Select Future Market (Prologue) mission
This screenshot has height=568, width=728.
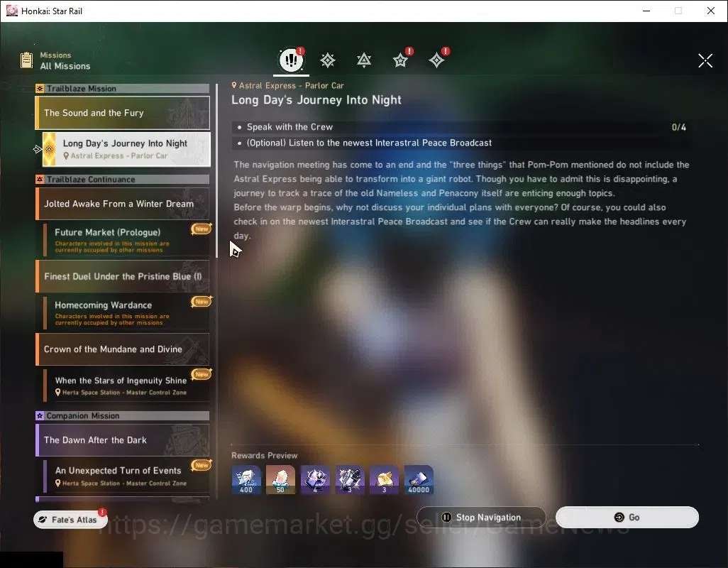(126, 240)
